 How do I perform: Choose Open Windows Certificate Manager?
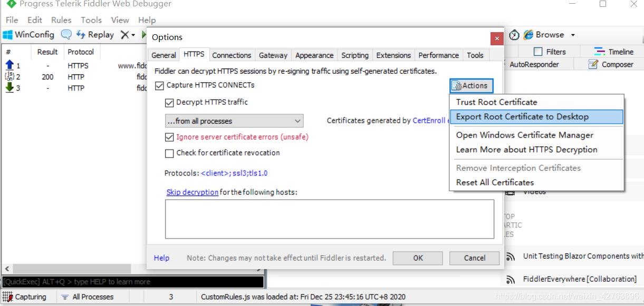(537, 135)
